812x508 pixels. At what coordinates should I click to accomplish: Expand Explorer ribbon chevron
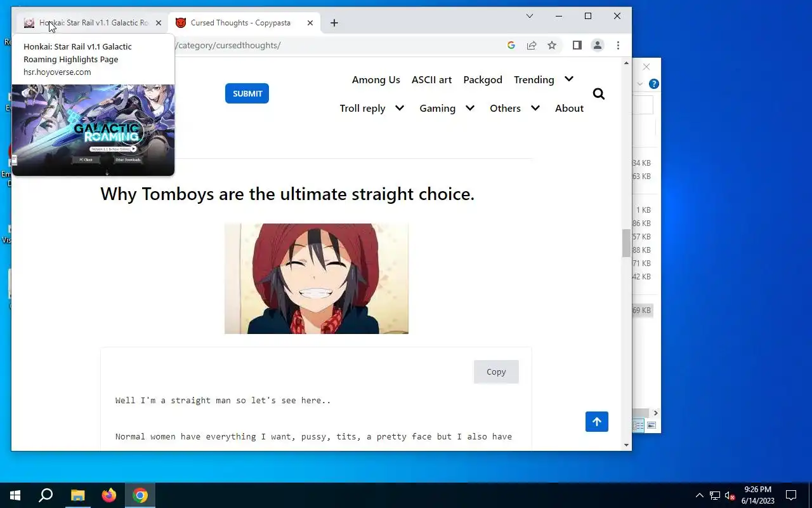pyautogui.click(x=640, y=84)
